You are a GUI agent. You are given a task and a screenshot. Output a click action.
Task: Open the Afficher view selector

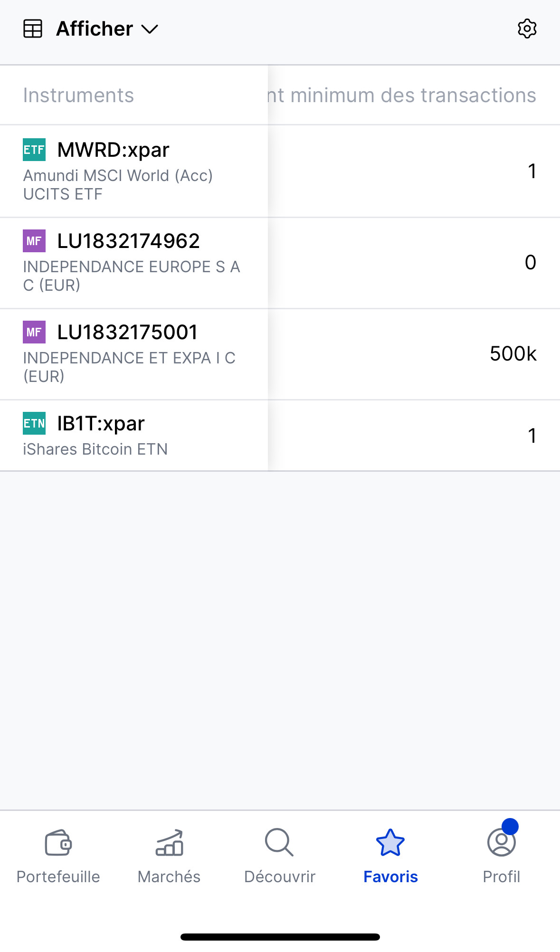[95, 29]
